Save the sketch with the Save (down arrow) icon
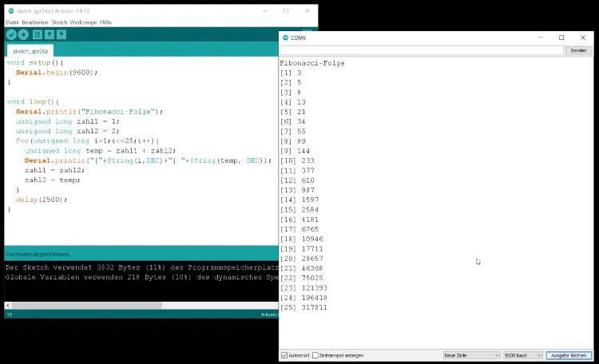Screen dimensions: 599x364 tap(61, 35)
